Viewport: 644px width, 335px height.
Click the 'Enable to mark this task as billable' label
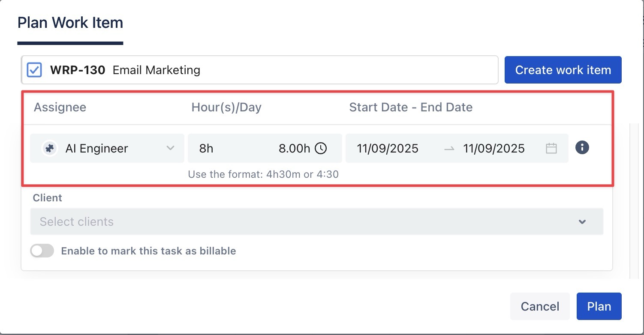148,251
